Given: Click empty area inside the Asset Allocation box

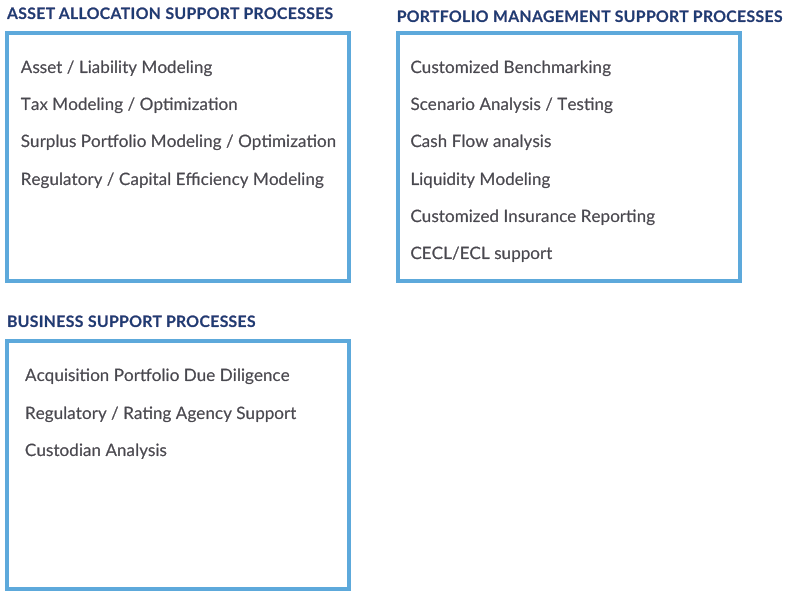Looking at the screenshot, I should (x=178, y=234).
